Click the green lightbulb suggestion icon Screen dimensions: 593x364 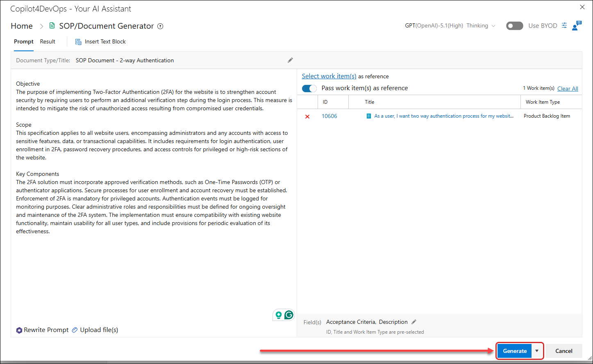click(279, 315)
